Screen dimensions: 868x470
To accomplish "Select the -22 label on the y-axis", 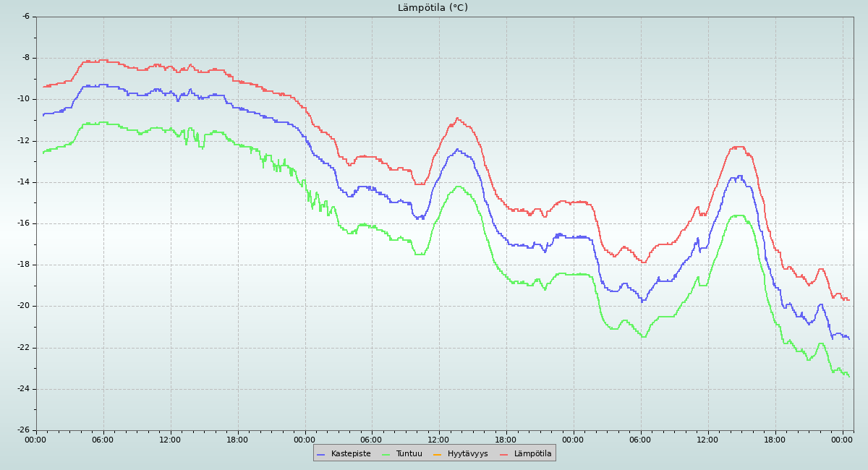I will (x=23, y=348).
